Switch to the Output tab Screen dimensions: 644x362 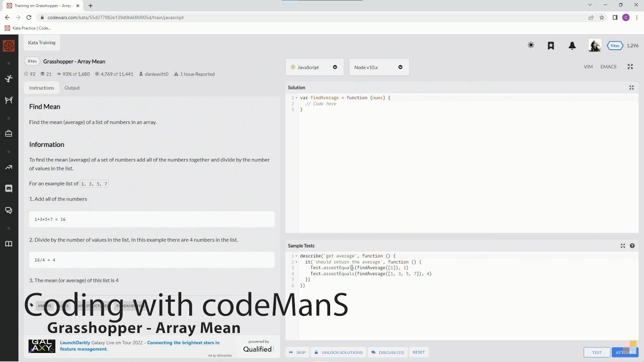pos(72,88)
